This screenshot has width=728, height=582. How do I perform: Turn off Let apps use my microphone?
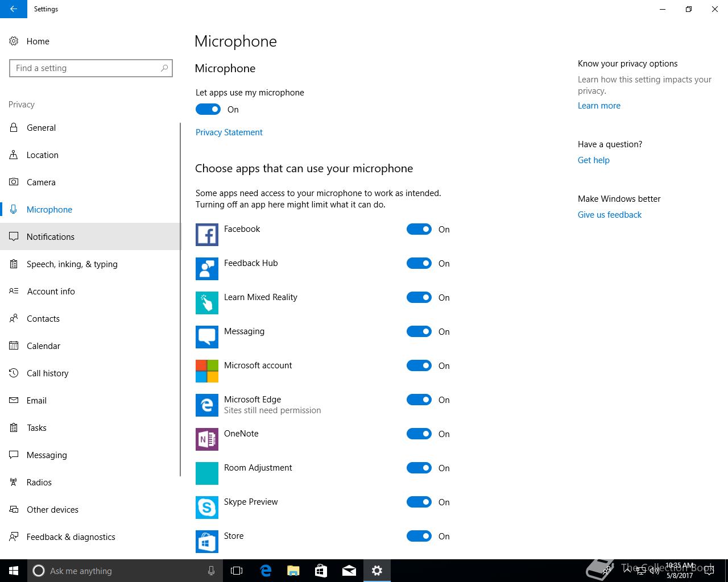pyautogui.click(x=208, y=109)
